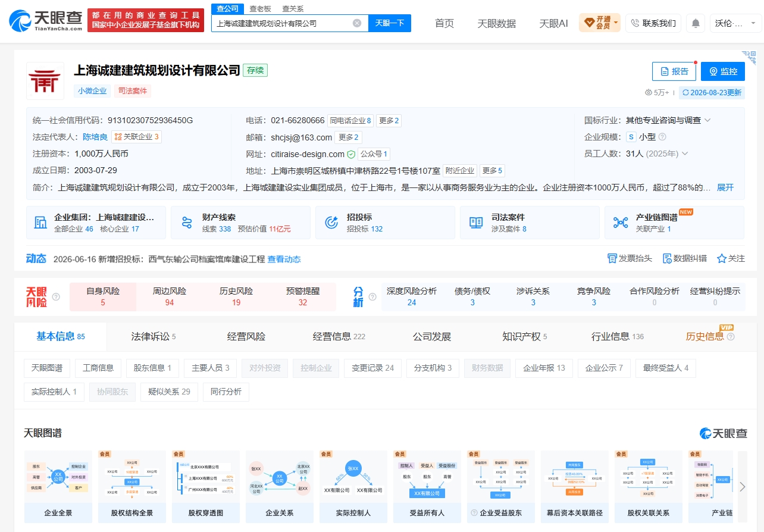Click the 深度风险分析 24 item
The height and width of the screenshot is (532, 764).
point(412,296)
